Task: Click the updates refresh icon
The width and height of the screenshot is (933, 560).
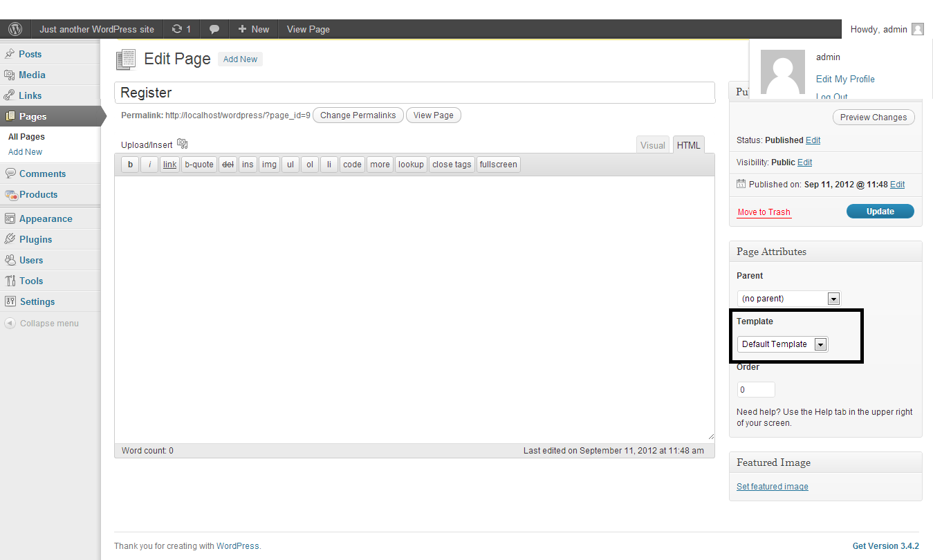Action: 177,29
